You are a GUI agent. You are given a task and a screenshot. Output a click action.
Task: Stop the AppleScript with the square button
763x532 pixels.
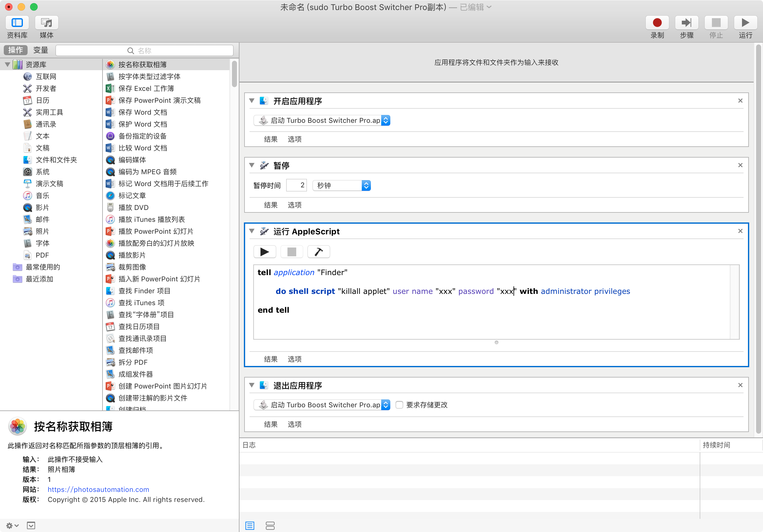[292, 252]
